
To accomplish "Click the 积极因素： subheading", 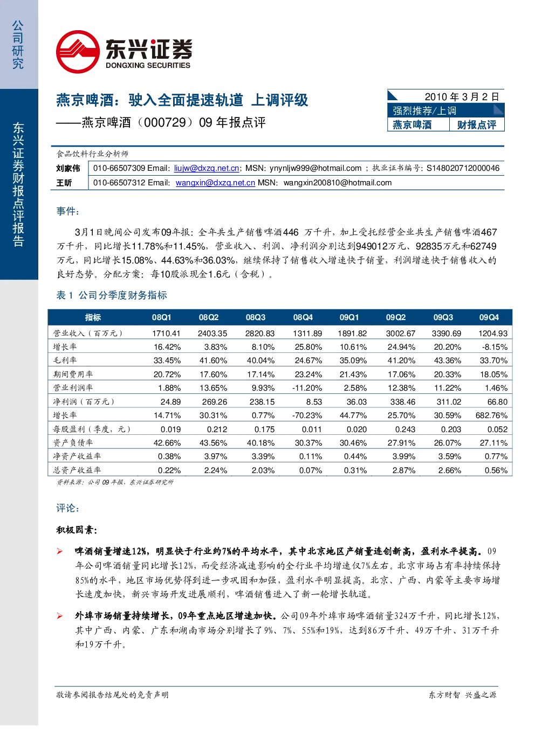I will coord(77,530).
